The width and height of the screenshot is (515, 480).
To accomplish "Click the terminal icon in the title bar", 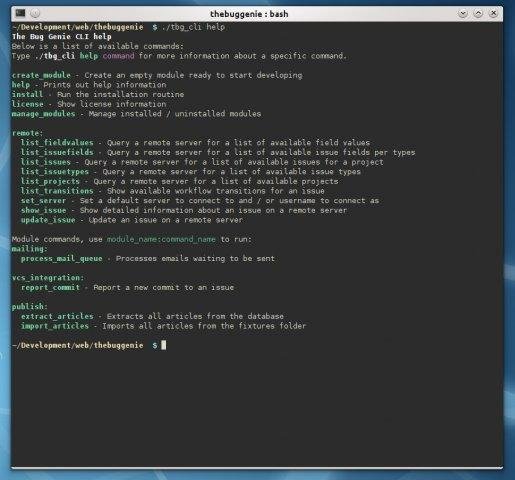I will [x=20, y=13].
